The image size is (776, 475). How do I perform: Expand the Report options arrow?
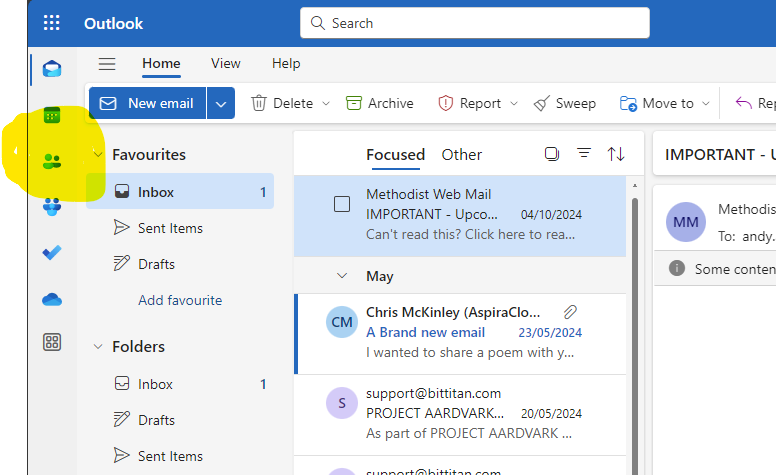click(x=514, y=103)
